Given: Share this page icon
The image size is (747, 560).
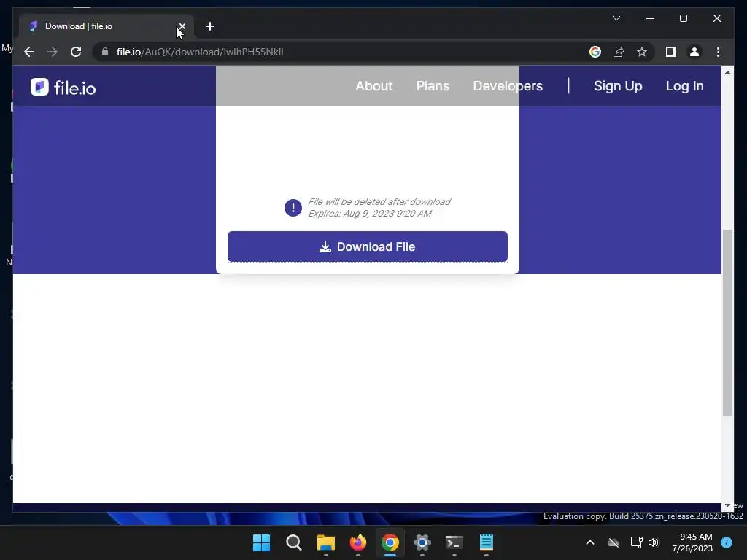Looking at the screenshot, I should click(619, 52).
